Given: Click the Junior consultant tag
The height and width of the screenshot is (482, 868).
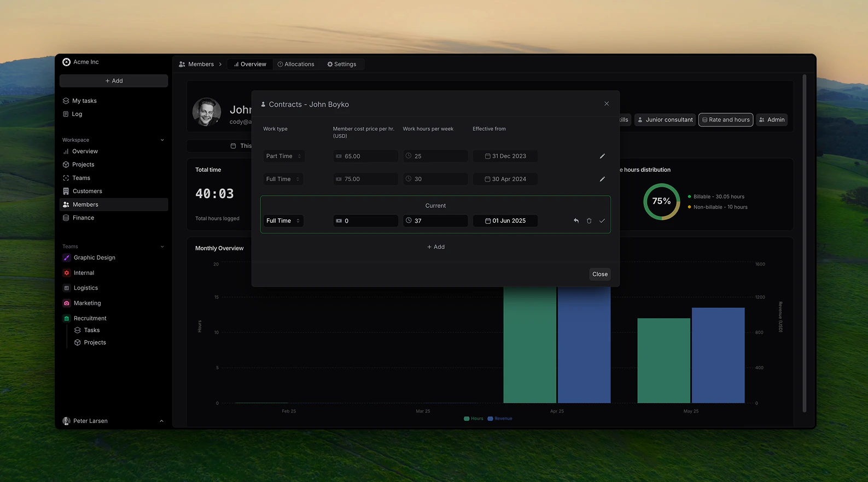Looking at the screenshot, I should (x=665, y=120).
